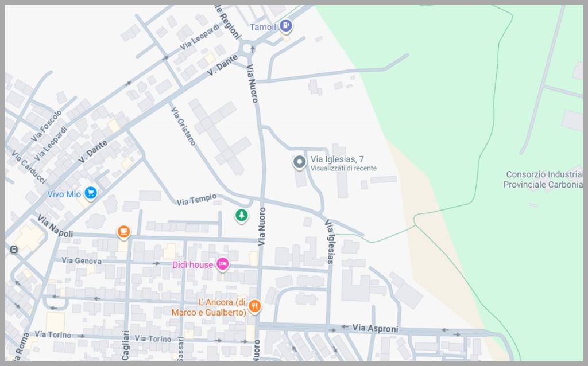Viewport: 588px width, 366px height.
Task: Click the Vivo Mio text label
Action: point(64,194)
